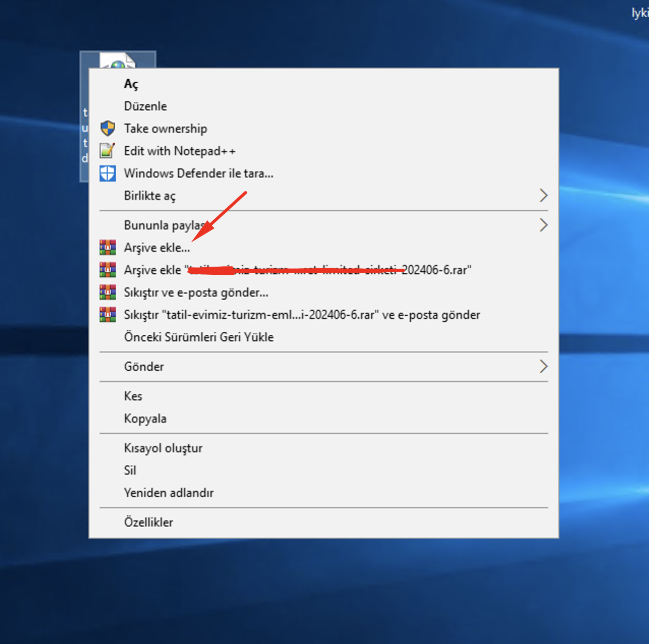The width and height of the screenshot is (649, 644).
Task: Expand the "Birlikte aç" submenu arrow
Action: click(x=543, y=196)
